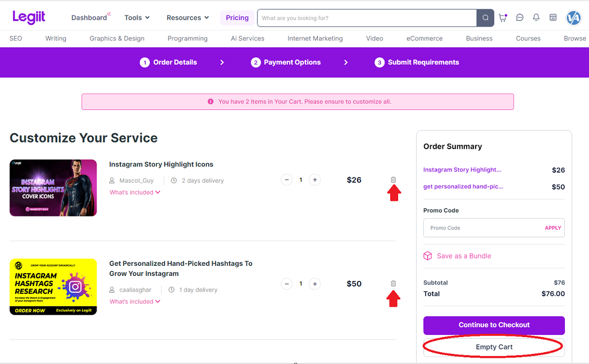Open the messages chat bubble icon
Viewport: 589px width, 364px height.
coord(519,17)
